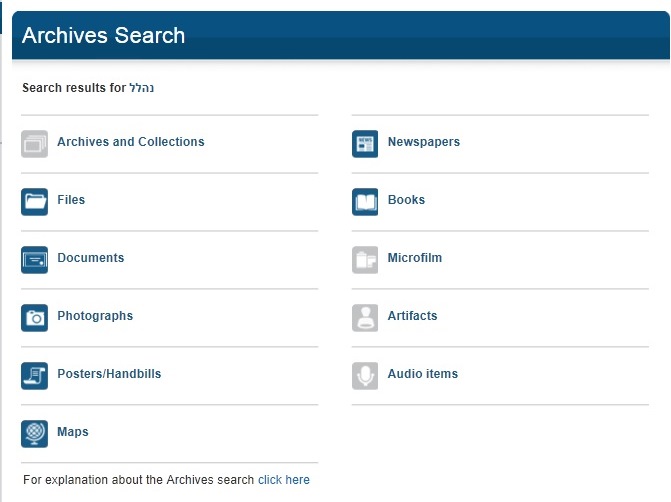Go to Files search results link
Screen dimensions: 671x502
pyautogui.click(x=71, y=200)
